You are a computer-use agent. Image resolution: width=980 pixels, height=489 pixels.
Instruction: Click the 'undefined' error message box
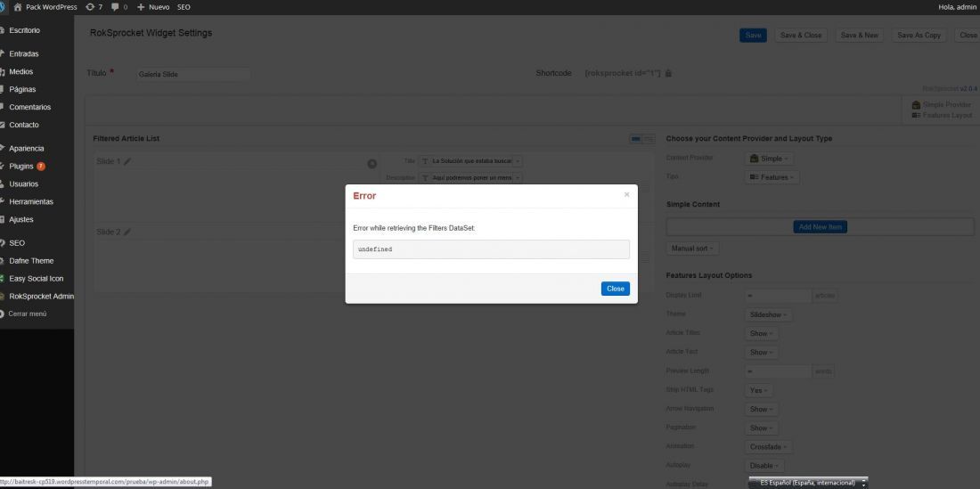click(491, 249)
